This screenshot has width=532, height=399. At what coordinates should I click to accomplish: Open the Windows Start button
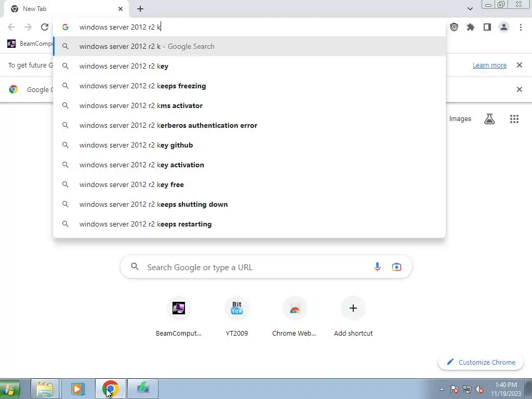tap(9, 389)
